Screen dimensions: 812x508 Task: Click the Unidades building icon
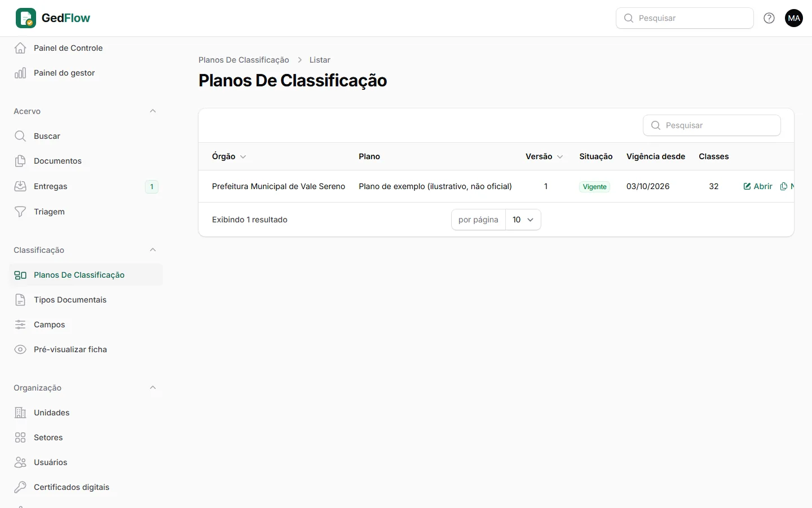click(x=20, y=413)
